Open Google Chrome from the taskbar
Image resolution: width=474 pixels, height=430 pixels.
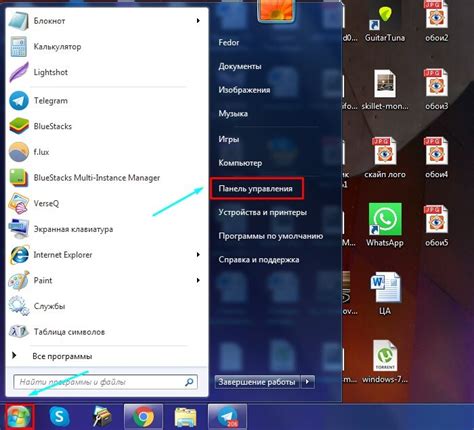click(x=143, y=416)
